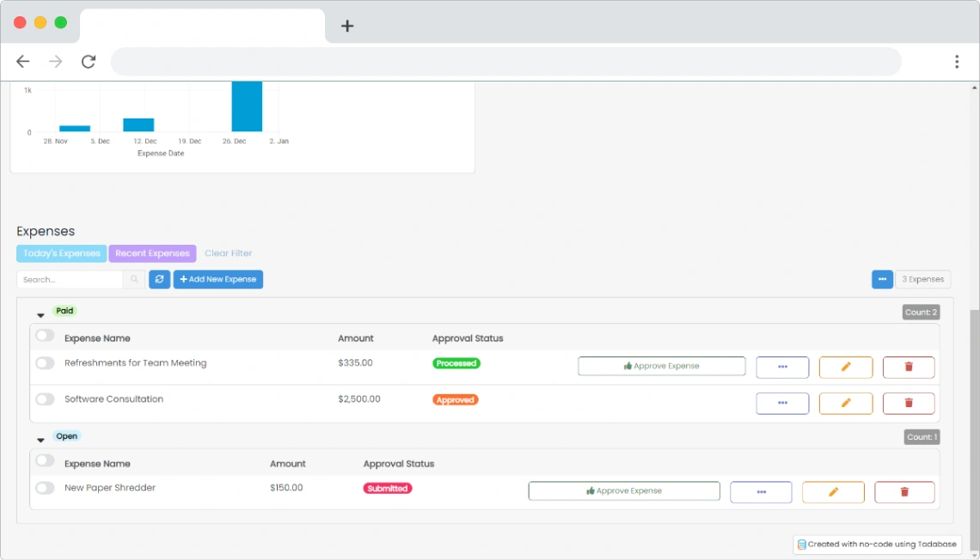Collapse the Open expenses group
The image size is (980, 560).
40,441
